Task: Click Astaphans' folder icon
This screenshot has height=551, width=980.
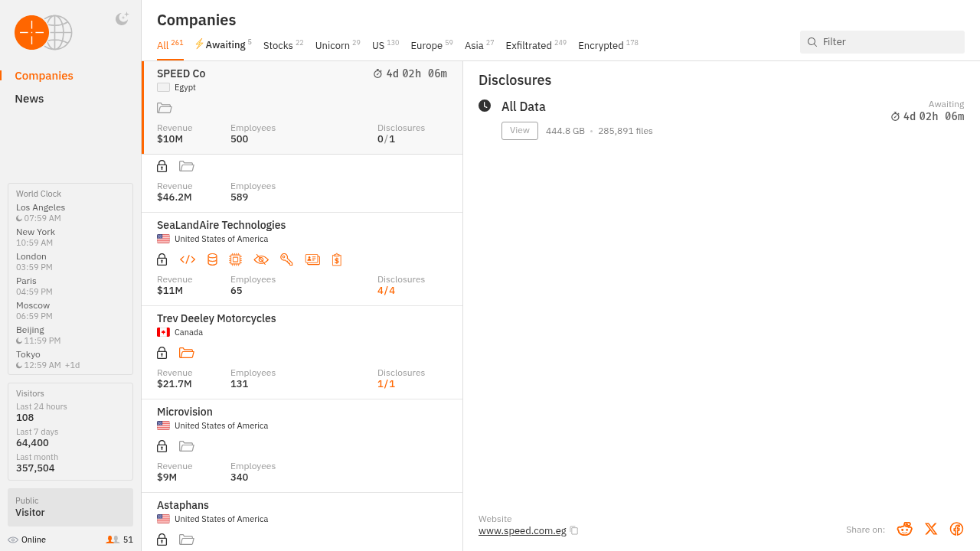Action: pos(186,540)
